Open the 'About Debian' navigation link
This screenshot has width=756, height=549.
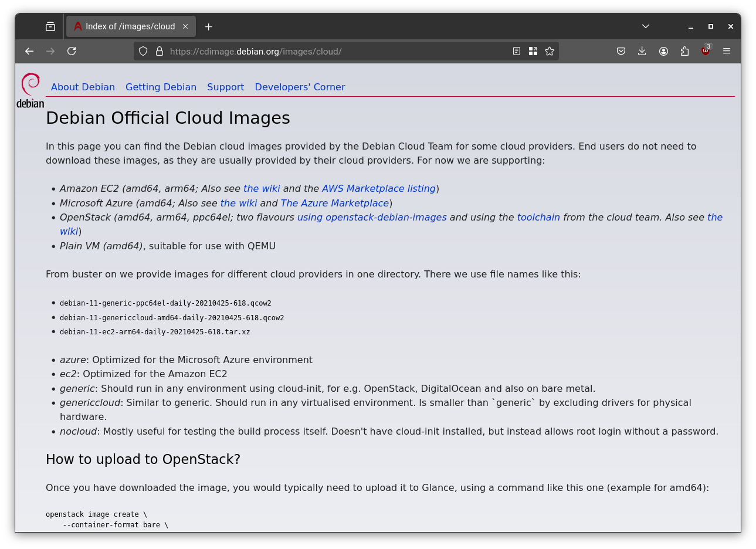[83, 87]
